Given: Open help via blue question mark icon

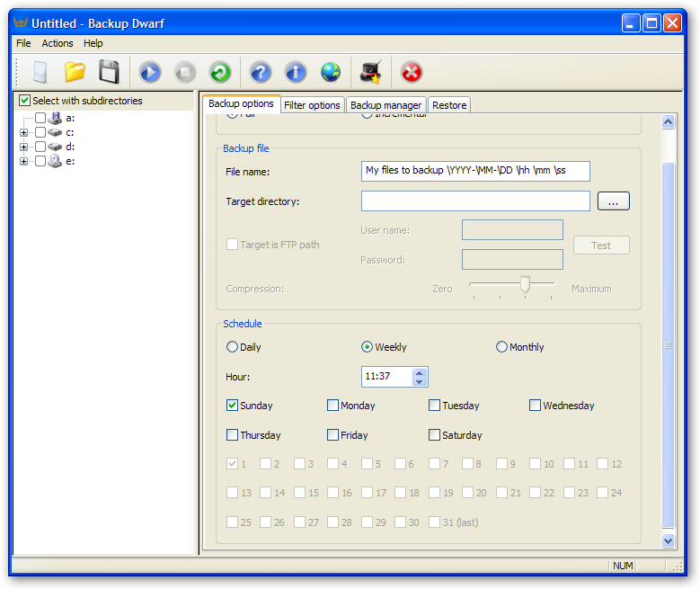Looking at the screenshot, I should pyautogui.click(x=261, y=72).
